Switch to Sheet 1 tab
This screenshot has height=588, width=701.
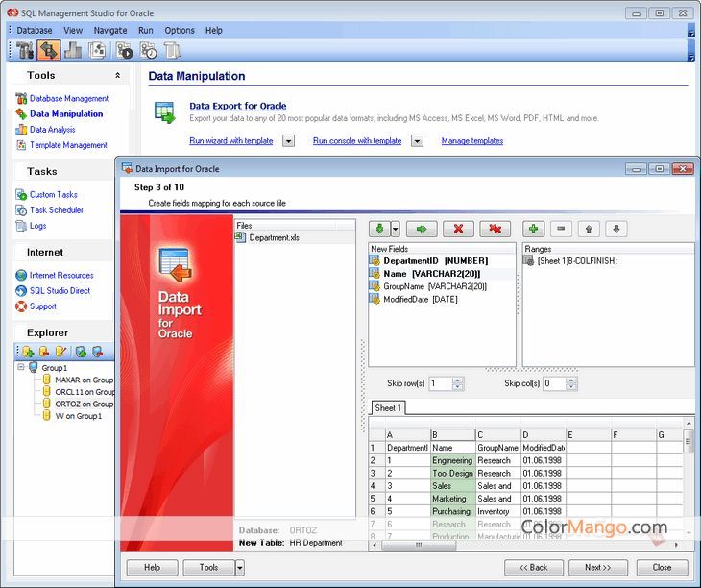(x=388, y=407)
